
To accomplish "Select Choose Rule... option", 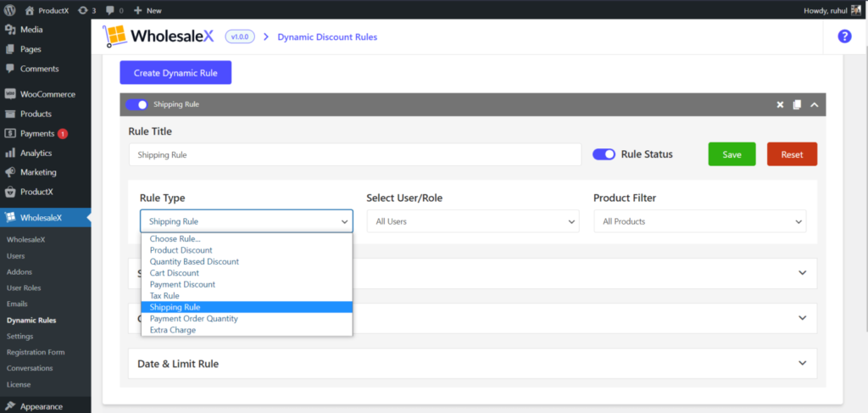I will point(247,238).
